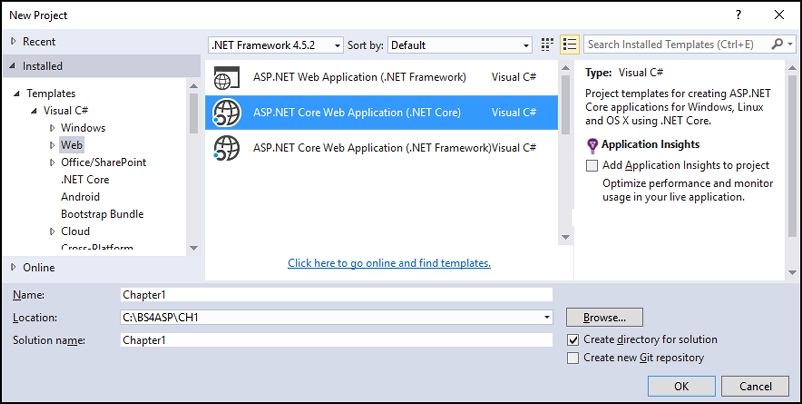Image resolution: width=802 pixels, height=404 pixels.
Task: Click the Name field containing Chapter1
Action: [337, 295]
